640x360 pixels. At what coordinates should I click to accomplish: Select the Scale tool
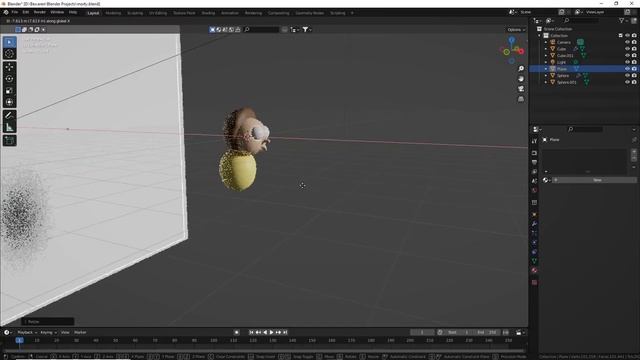(x=9, y=91)
